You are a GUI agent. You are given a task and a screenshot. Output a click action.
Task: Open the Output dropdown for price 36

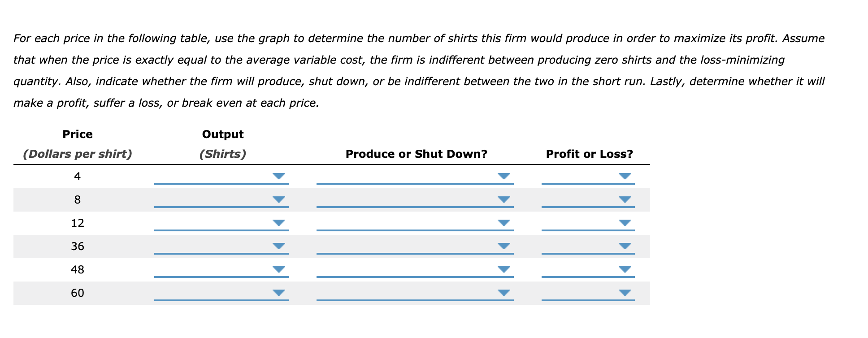point(278,246)
